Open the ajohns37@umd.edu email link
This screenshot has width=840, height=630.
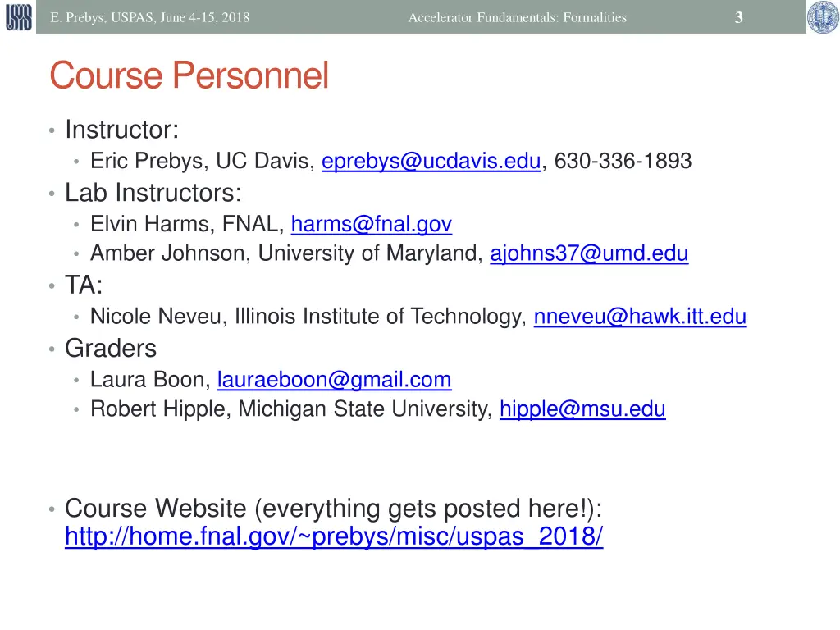(589, 253)
